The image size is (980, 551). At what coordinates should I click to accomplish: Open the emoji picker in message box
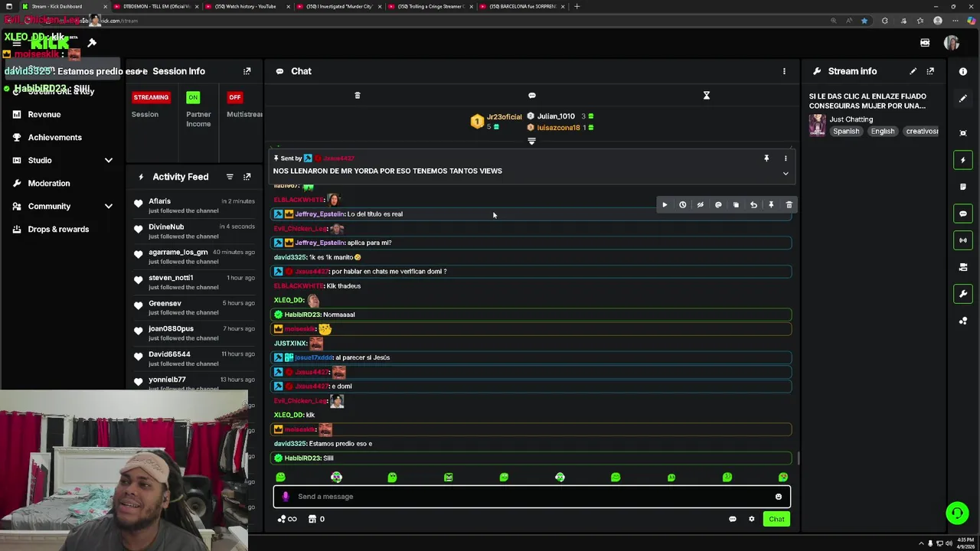click(x=779, y=497)
